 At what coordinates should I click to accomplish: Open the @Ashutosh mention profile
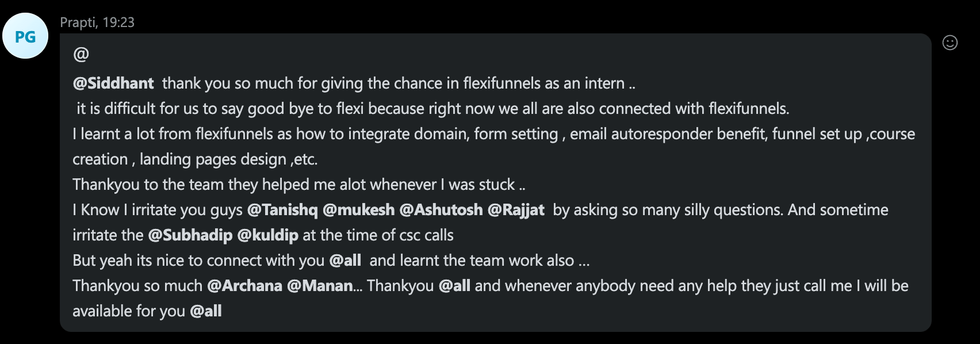441,210
